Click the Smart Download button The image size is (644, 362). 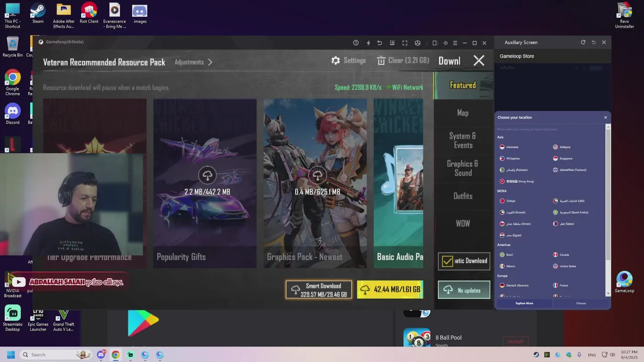click(x=319, y=290)
